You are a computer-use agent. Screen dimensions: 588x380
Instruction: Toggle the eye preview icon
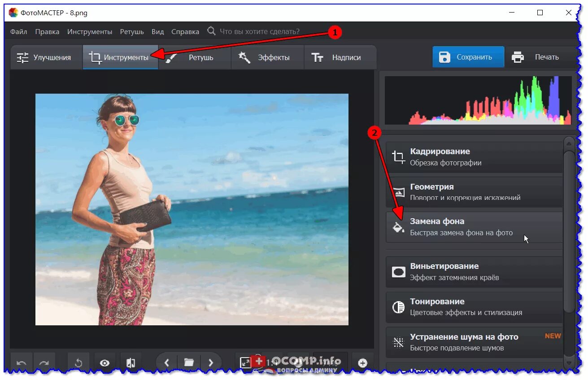click(105, 363)
